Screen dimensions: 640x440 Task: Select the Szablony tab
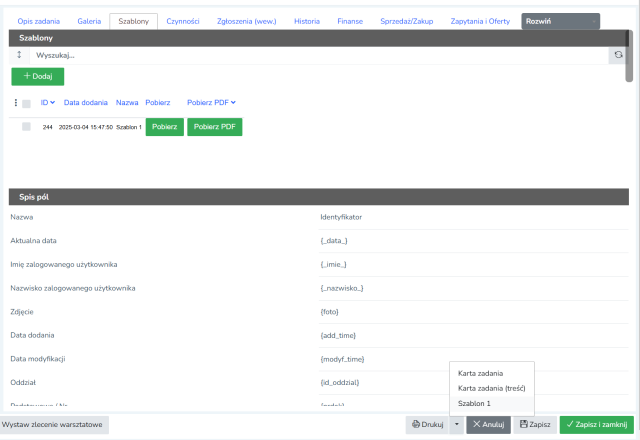[x=133, y=21]
